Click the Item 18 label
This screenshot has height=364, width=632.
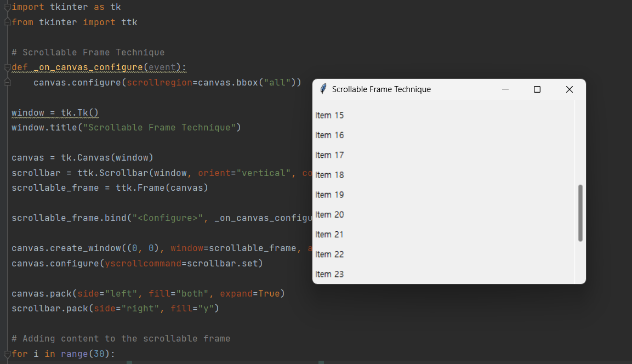click(x=329, y=174)
